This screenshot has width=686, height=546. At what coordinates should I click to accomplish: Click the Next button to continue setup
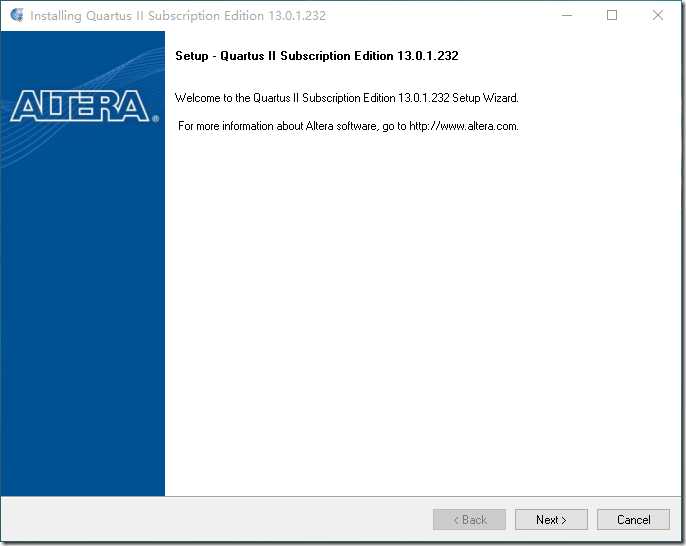[551, 519]
